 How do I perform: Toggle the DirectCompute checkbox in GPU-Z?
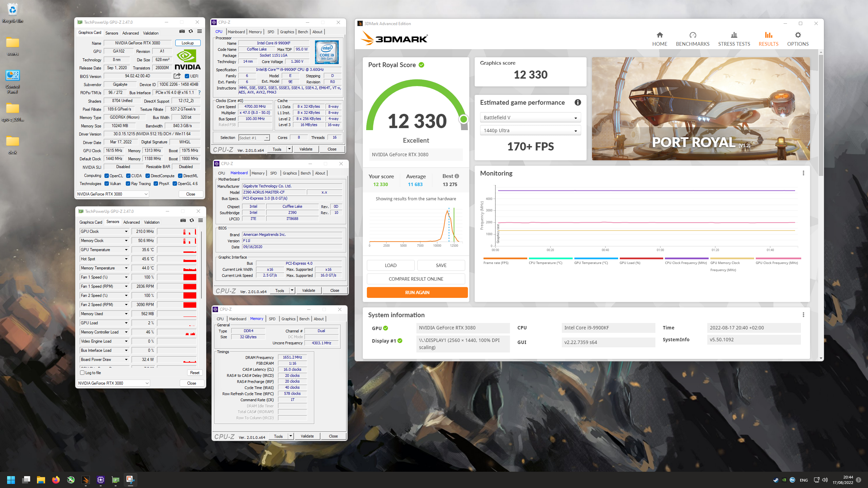[x=148, y=176]
